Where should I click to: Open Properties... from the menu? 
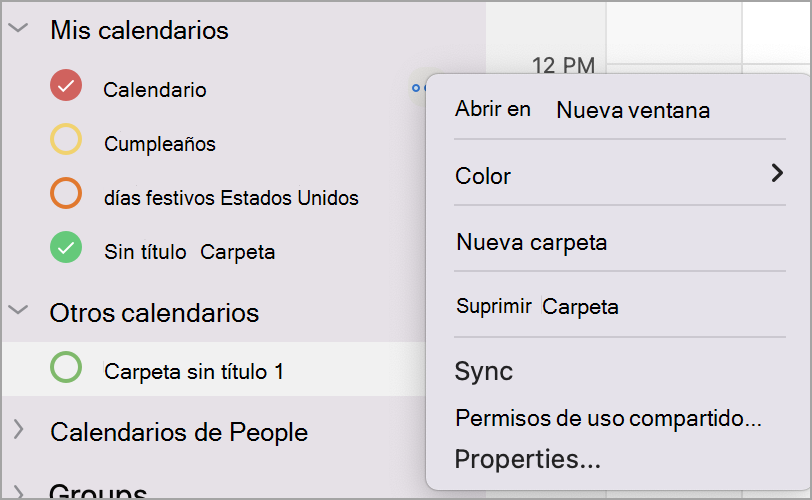tap(527, 459)
